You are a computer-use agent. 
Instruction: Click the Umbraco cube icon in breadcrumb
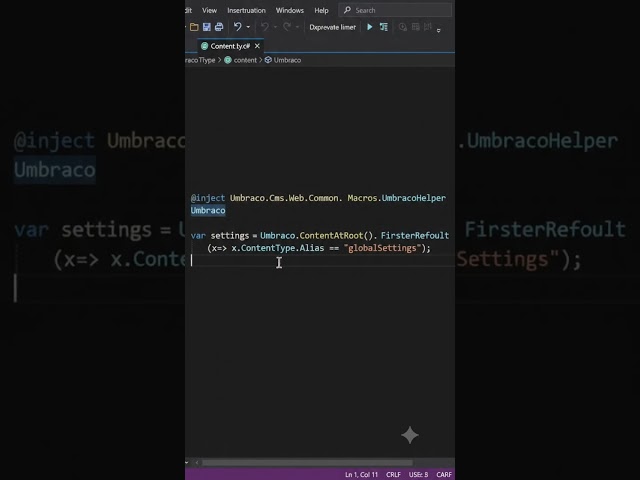pyautogui.click(x=268, y=60)
